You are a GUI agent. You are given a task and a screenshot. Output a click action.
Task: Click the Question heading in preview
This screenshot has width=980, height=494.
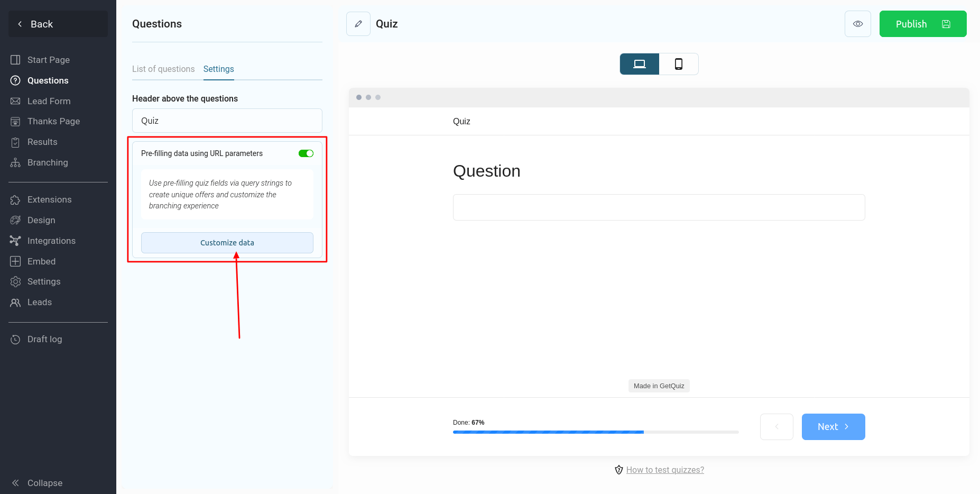(487, 171)
